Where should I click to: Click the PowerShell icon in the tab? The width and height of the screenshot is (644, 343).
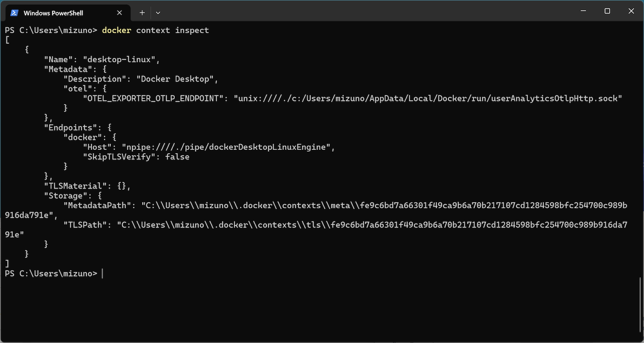click(14, 13)
